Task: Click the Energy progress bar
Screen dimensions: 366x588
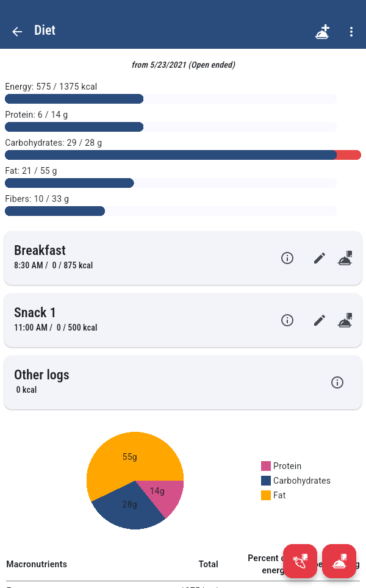Action: point(171,99)
